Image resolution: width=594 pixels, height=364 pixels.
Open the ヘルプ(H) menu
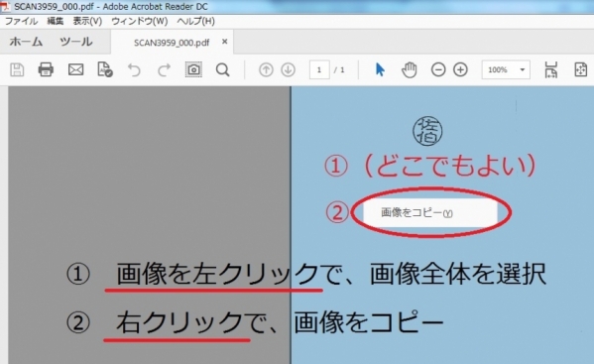pyautogui.click(x=196, y=21)
